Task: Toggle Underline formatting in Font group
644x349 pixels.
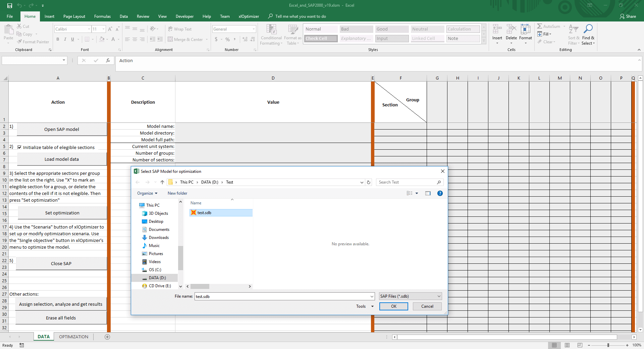Action: point(72,39)
